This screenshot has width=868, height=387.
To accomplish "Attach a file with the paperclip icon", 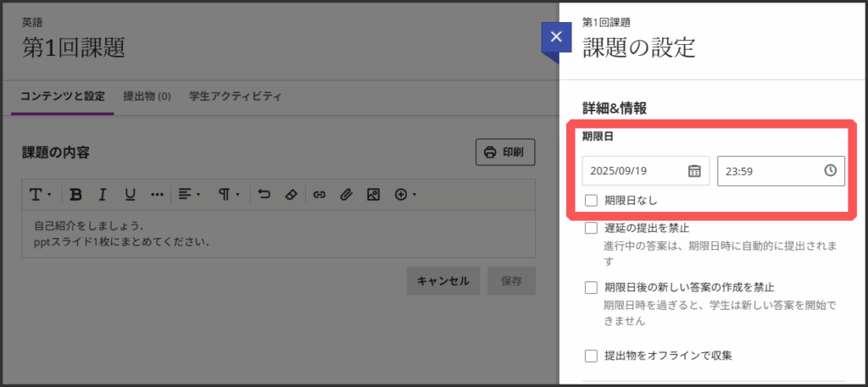I will (345, 195).
